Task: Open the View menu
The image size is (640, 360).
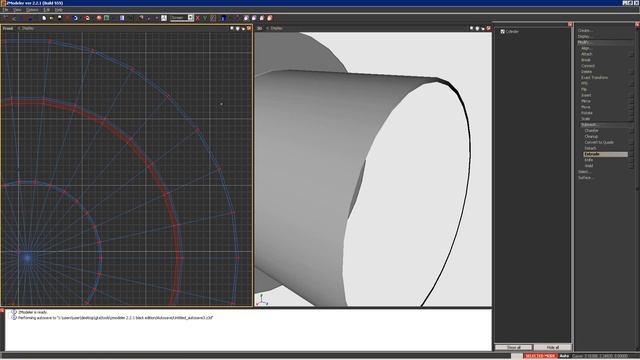Action: pyautogui.click(x=17, y=9)
